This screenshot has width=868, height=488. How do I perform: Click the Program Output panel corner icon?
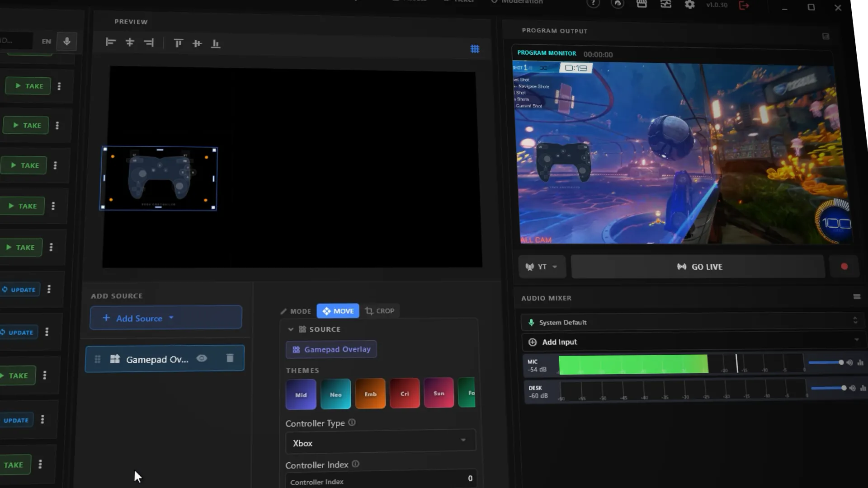click(826, 36)
